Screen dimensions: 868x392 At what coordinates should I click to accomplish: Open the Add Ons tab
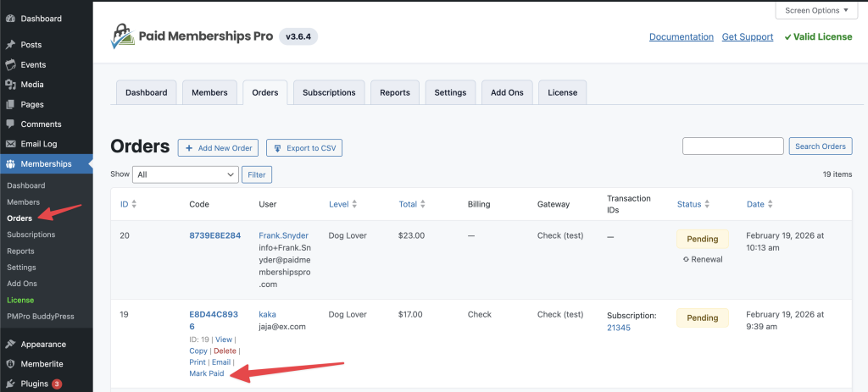click(x=507, y=92)
